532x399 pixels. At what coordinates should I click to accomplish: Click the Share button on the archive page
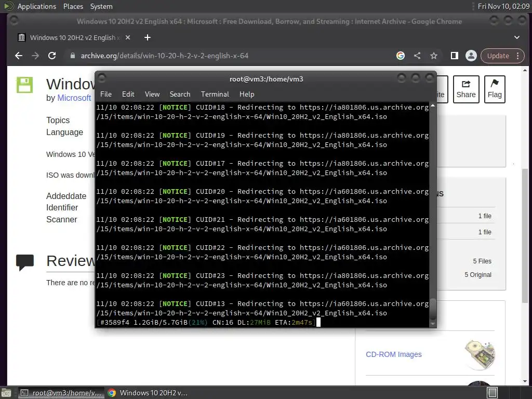click(466, 89)
